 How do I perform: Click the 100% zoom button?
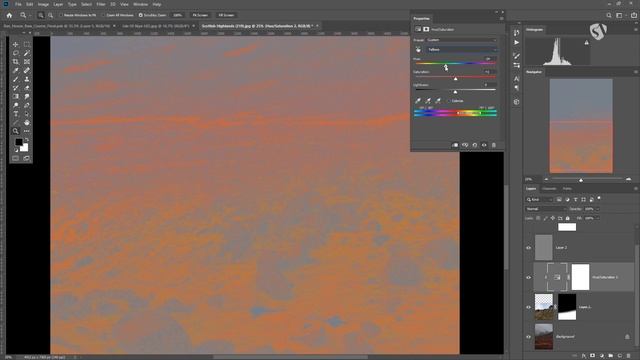coord(177,15)
